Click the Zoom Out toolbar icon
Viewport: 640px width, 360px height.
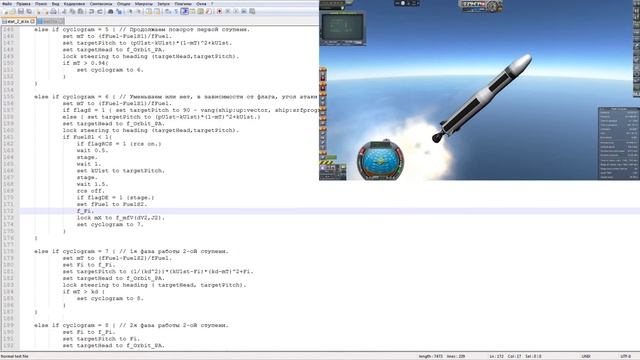coord(138,11)
